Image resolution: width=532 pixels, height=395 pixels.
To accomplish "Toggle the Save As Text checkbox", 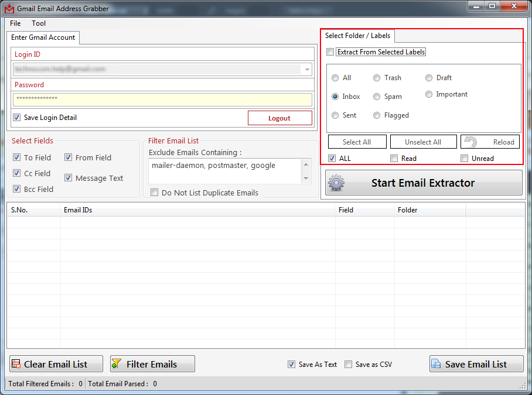I will pos(291,364).
